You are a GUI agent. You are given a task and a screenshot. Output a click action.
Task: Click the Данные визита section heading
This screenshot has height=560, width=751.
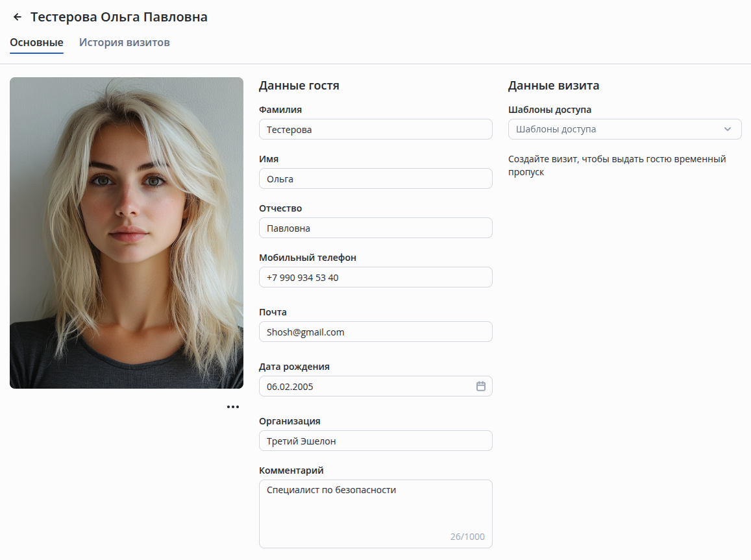click(x=554, y=86)
